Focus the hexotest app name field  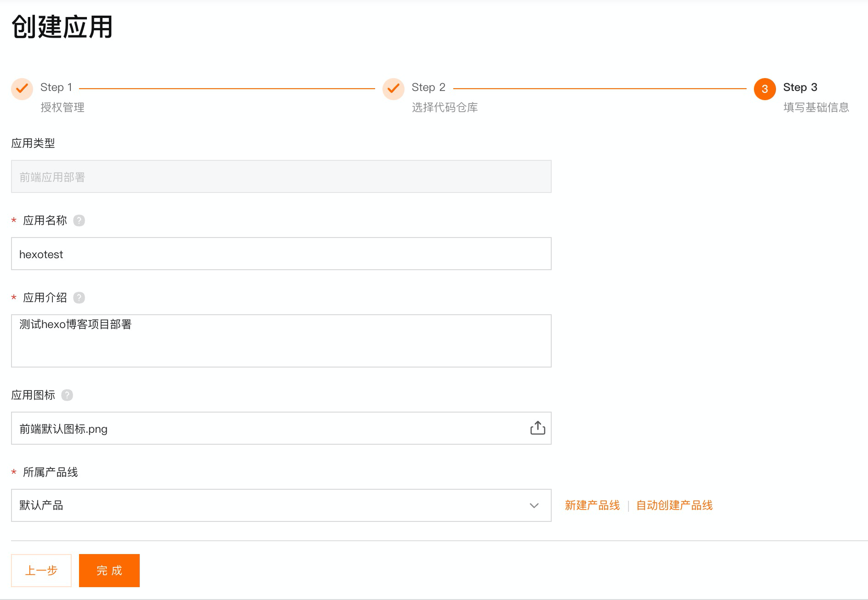[281, 254]
